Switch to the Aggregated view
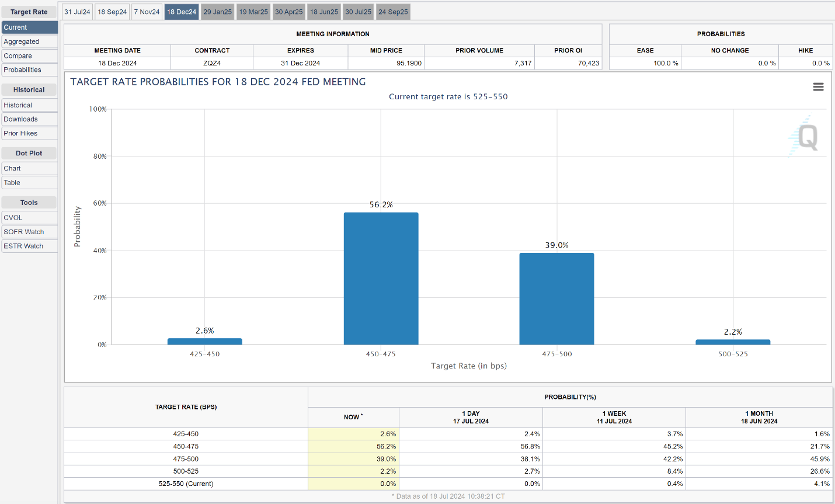The height and width of the screenshot is (504, 835). click(x=29, y=41)
